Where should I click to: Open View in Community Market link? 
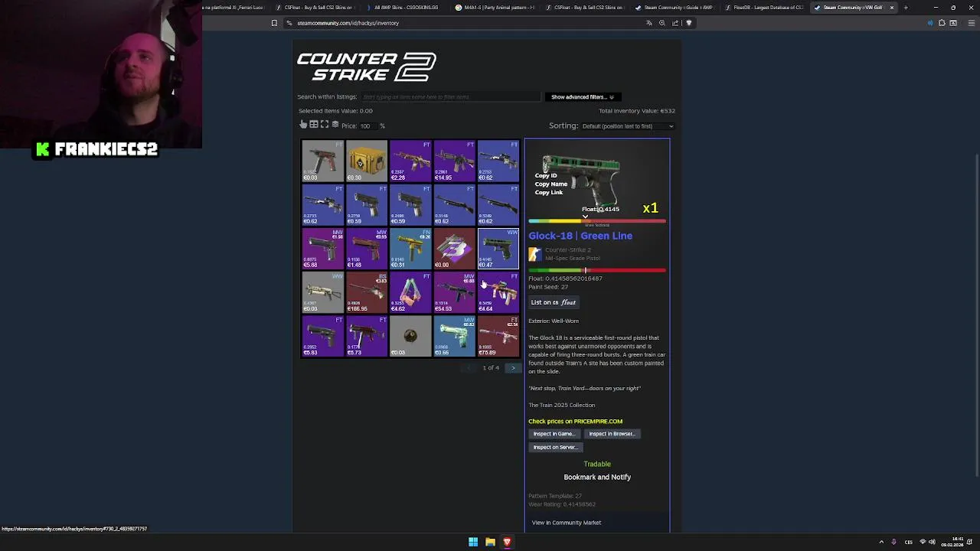point(567,523)
